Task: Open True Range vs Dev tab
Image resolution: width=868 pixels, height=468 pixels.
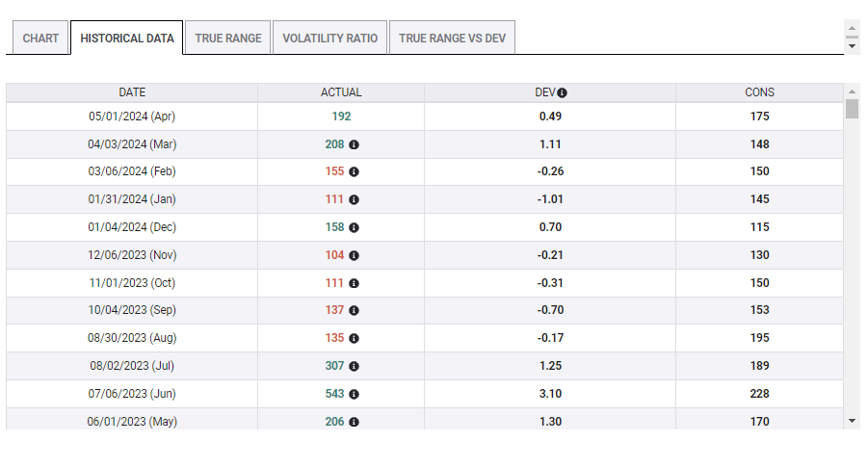Action: (452, 39)
